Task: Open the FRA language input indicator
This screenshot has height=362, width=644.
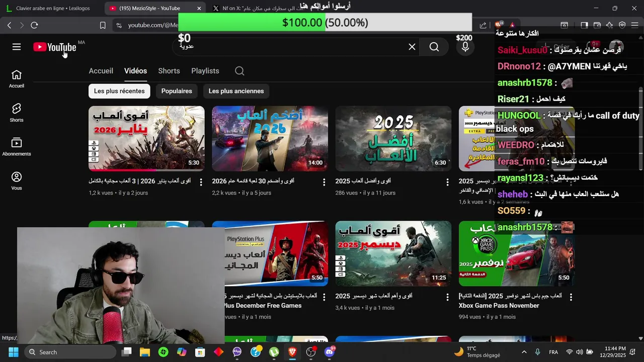Action: pos(553,352)
